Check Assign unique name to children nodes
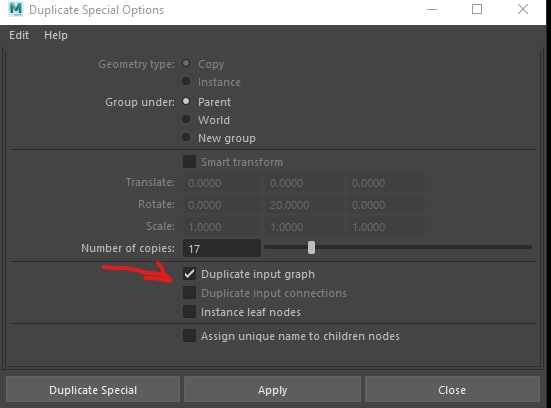The width and height of the screenshot is (551, 408). click(189, 336)
